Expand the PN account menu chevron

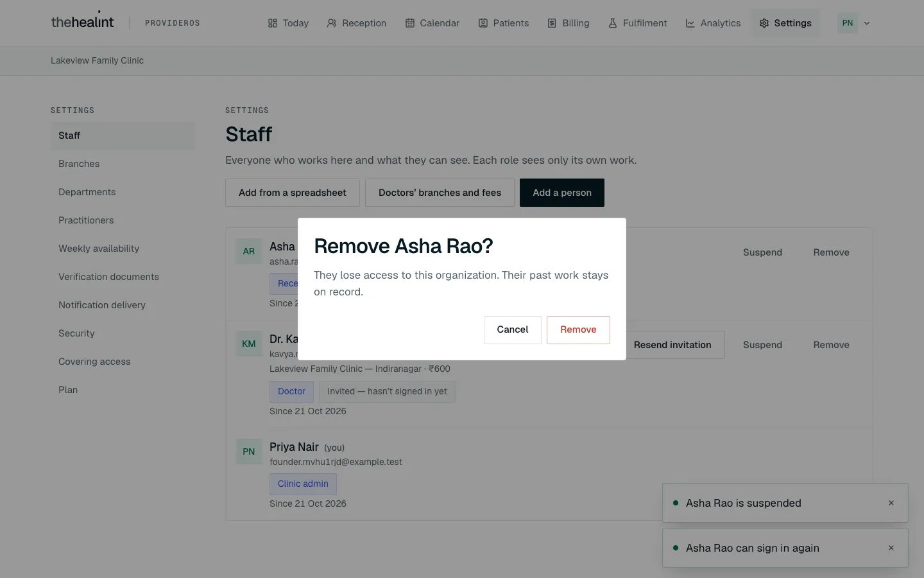click(x=867, y=23)
